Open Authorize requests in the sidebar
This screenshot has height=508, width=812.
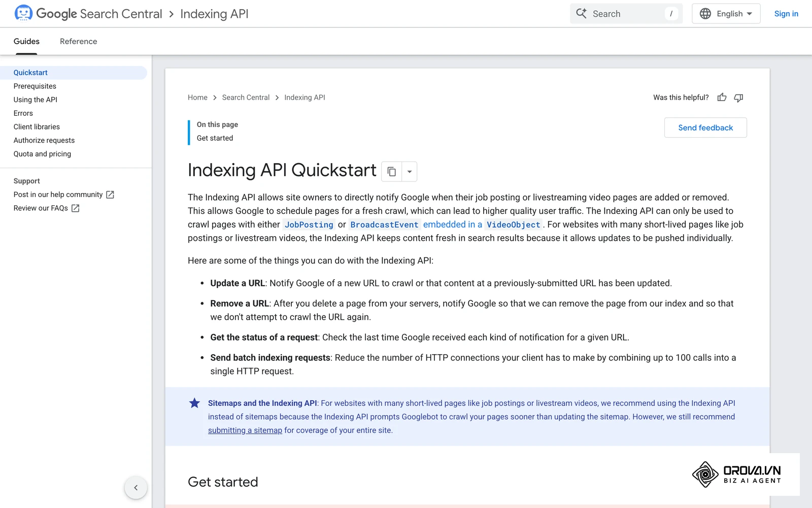[x=44, y=140]
